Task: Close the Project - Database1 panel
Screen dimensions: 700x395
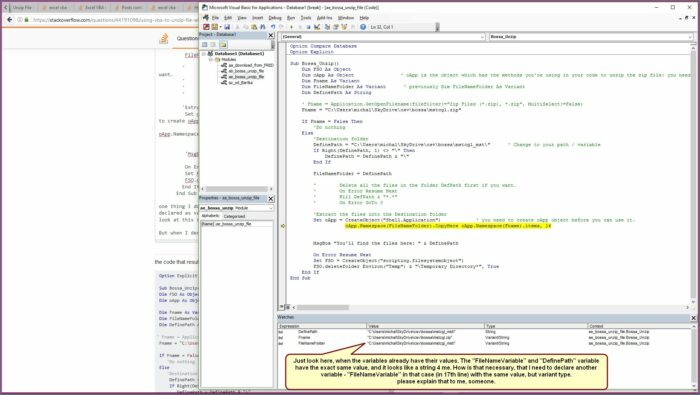Action: [271, 35]
